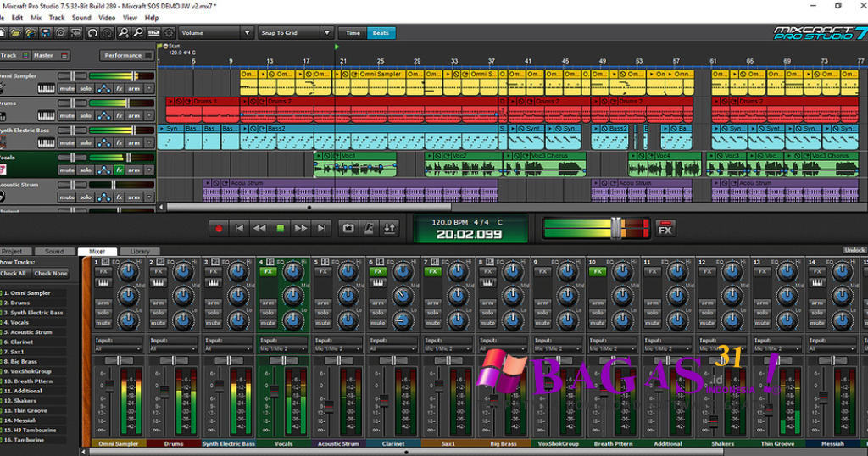Click the green stop button in transport
This screenshot has width=868, height=456.
click(280, 228)
